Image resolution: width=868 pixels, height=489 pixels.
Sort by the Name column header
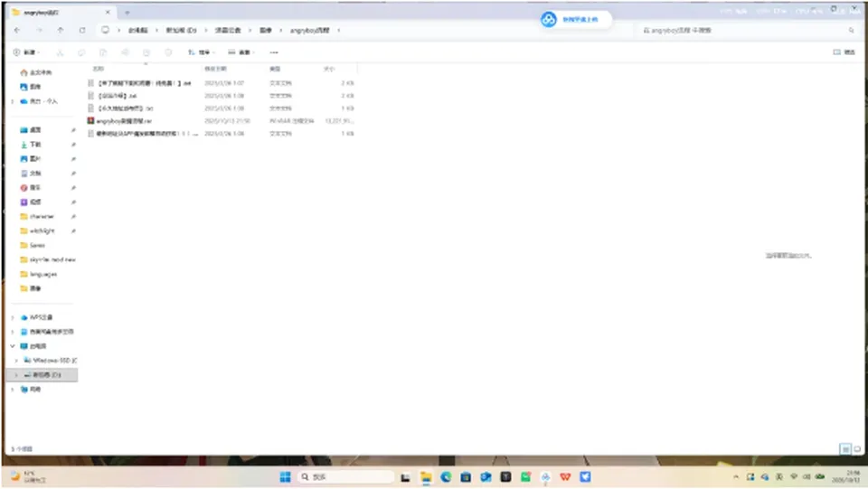[98, 69]
